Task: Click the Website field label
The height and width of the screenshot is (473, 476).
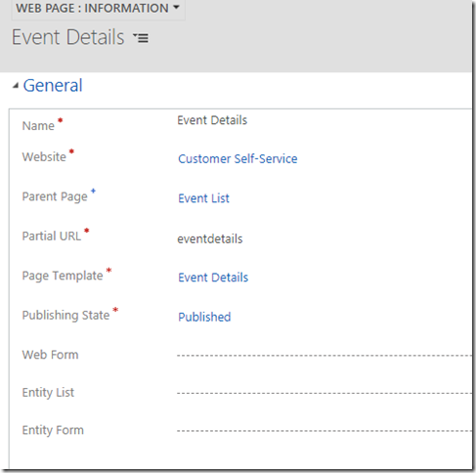Action: pyautogui.click(x=44, y=157)
